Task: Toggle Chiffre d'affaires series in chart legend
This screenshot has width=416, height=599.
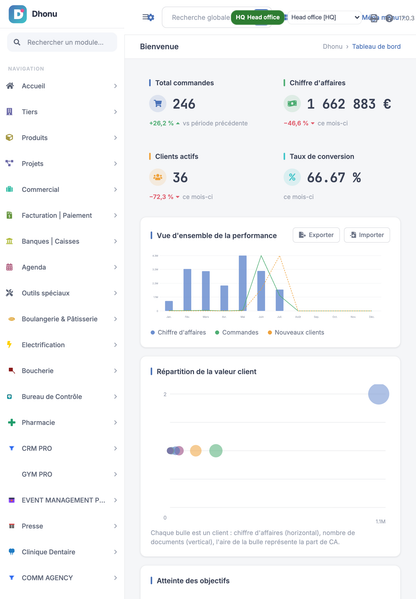Action: click(178, 332)
